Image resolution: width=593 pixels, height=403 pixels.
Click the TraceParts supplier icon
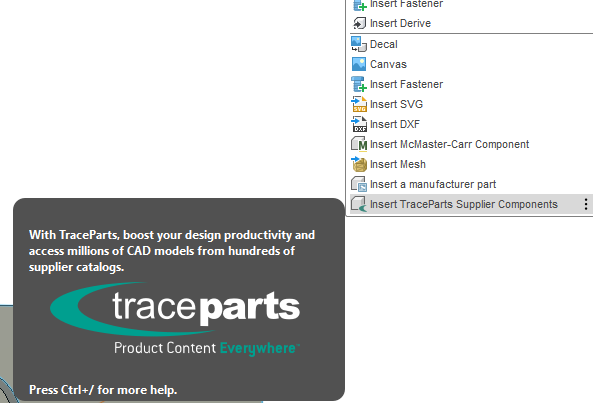point(359,205)
